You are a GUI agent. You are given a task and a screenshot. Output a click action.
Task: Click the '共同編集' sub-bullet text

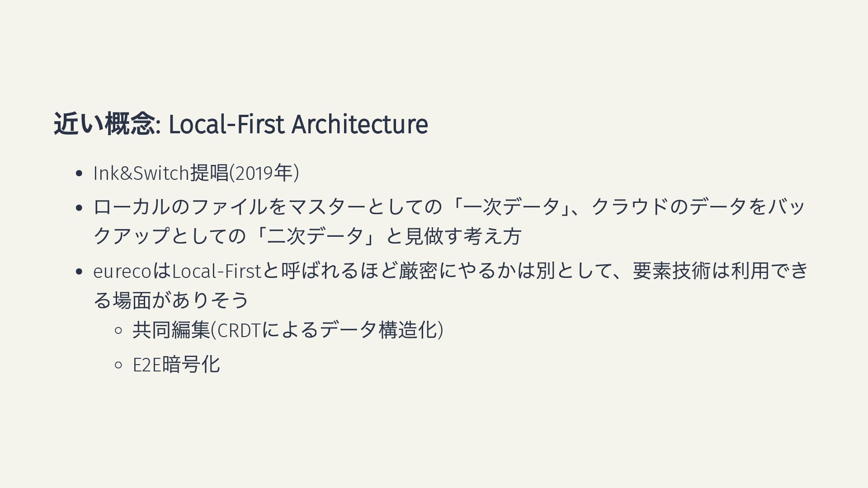pyautogui.click(x=171, y=330)
